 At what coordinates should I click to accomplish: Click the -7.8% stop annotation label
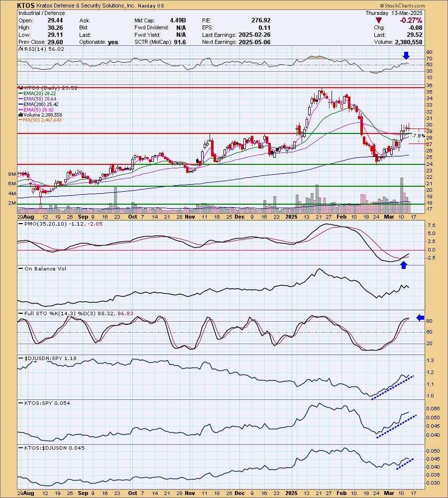419,135
